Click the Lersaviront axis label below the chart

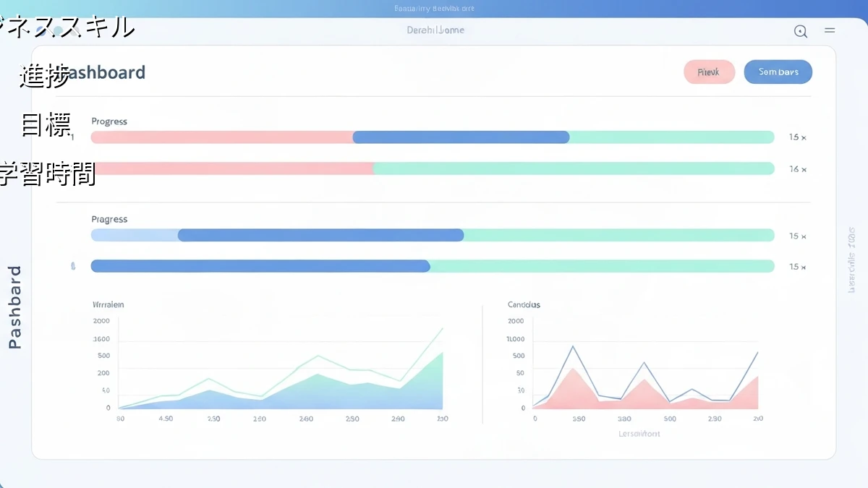[639, 434]
